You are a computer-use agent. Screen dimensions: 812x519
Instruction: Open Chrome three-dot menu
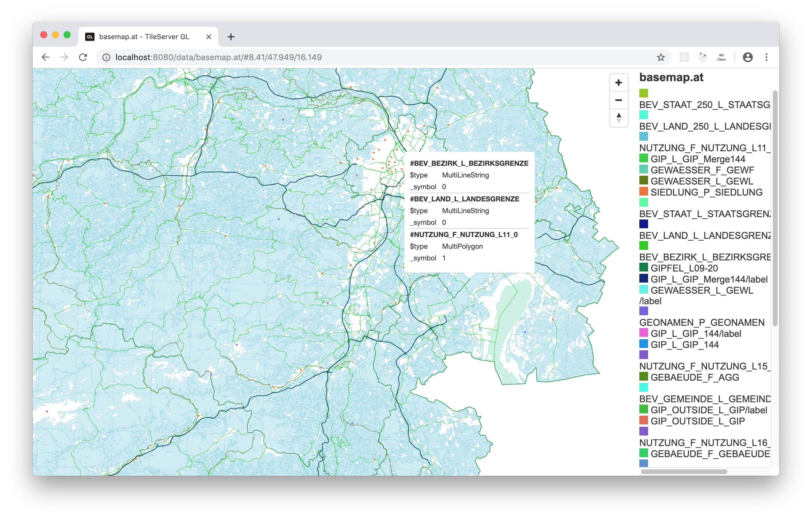766,58
